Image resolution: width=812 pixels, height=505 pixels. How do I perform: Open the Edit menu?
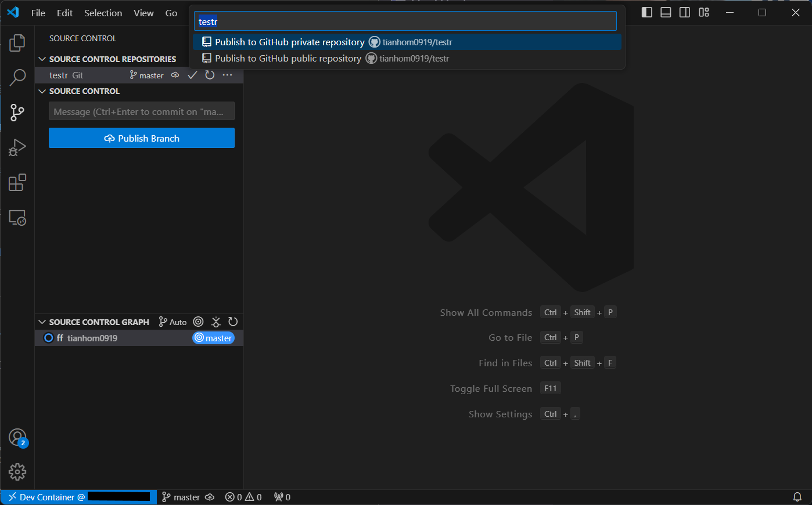pos(65,13)
